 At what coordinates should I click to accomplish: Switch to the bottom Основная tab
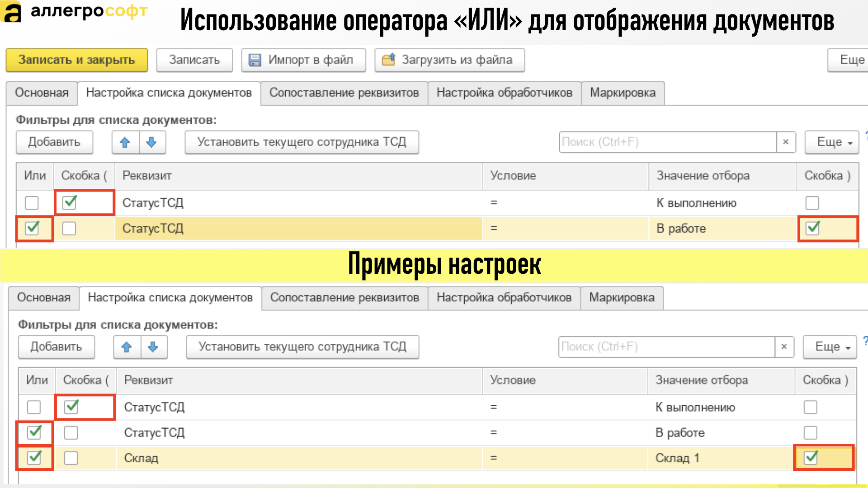[x=44, y=298]
